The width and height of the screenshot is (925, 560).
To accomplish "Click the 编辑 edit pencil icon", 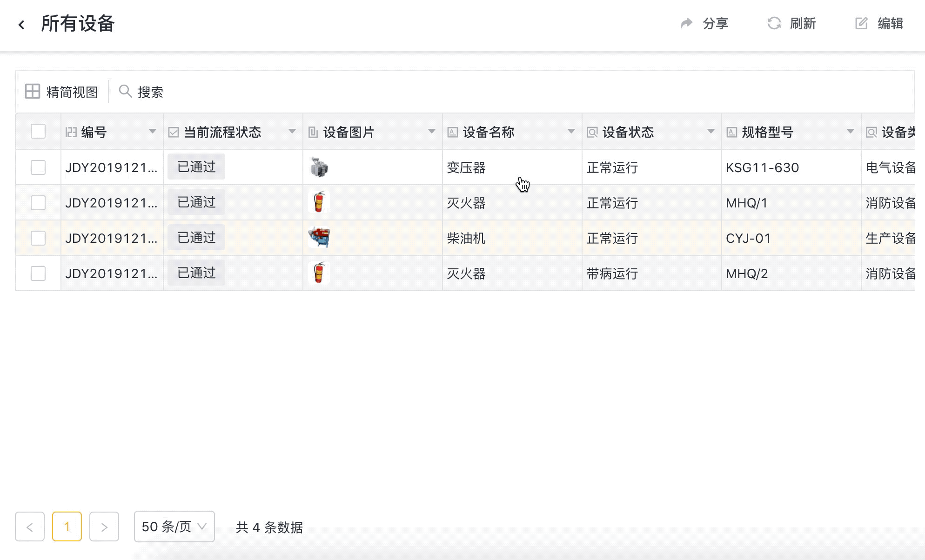I will (x=861, y=23).
